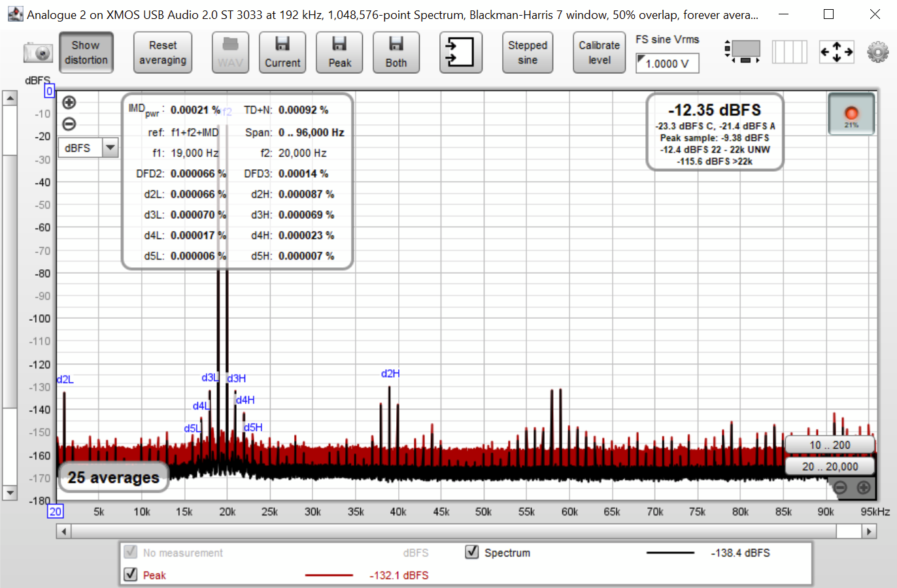Edit the FS sine Vrms field
This screenshot has height=588, width=897.
pyautogui.click(x=667, y=63)
